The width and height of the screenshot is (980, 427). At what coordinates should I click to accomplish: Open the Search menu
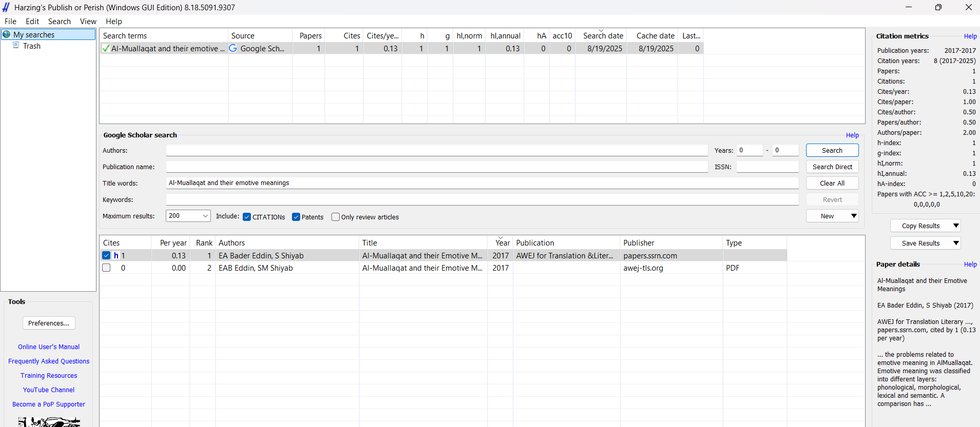coord(60,22)
